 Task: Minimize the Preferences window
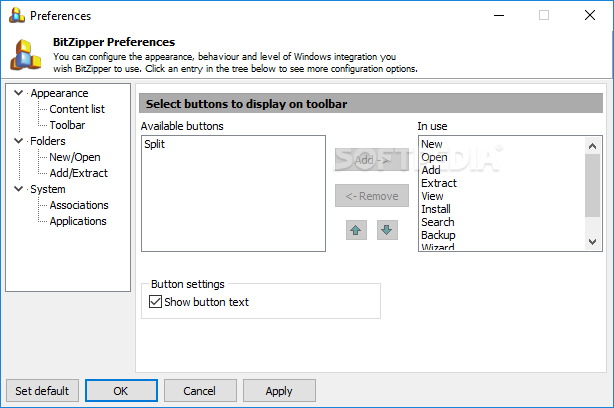point(499,16)
